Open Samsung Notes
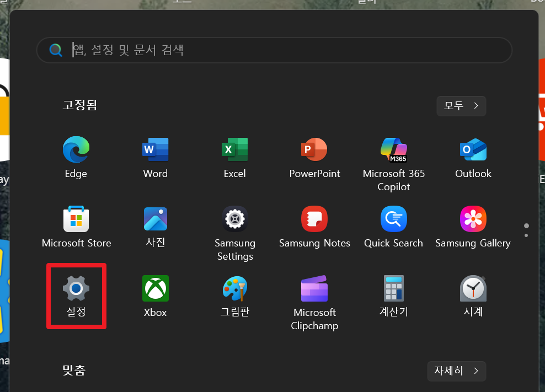The image size is (545, 392). (314, 227)
